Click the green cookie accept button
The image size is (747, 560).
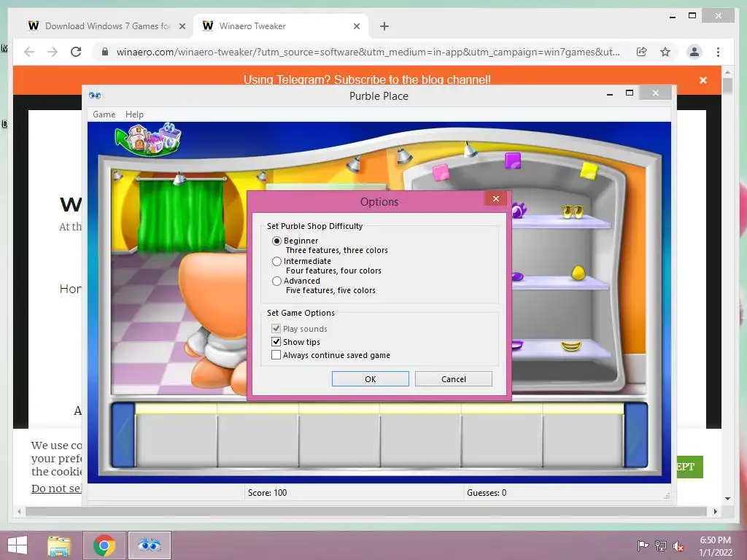[689, 467]
